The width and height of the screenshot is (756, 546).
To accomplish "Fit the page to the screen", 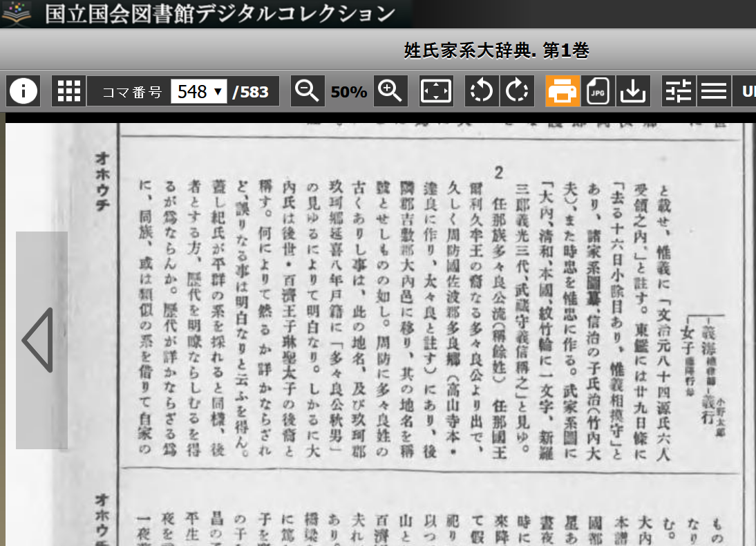I will coord(436,91).
